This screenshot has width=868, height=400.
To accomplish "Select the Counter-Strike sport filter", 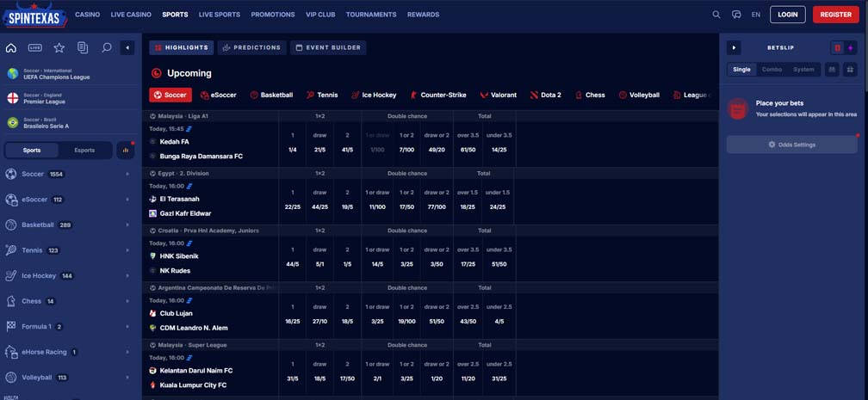I will 437,95.
